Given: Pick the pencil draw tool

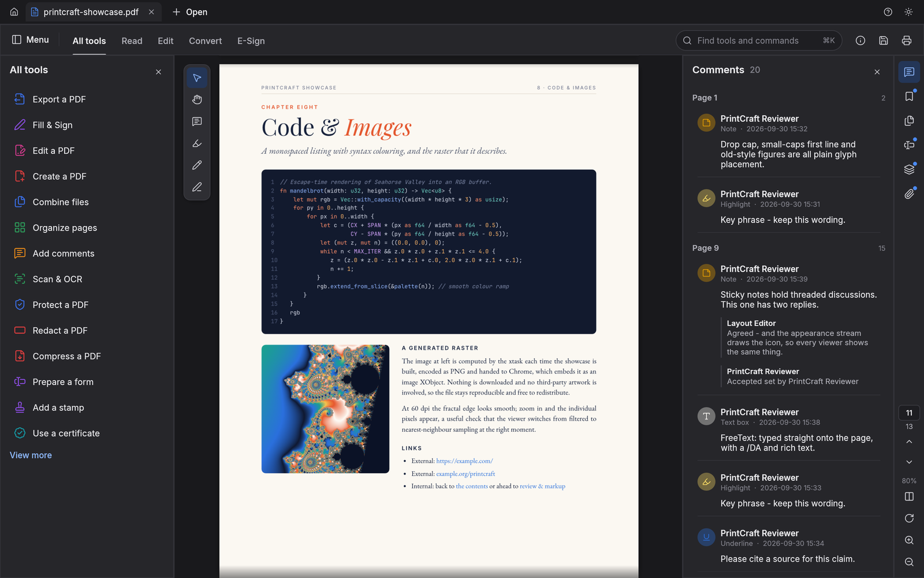Looking at the screenshot, I should [197, 165].
